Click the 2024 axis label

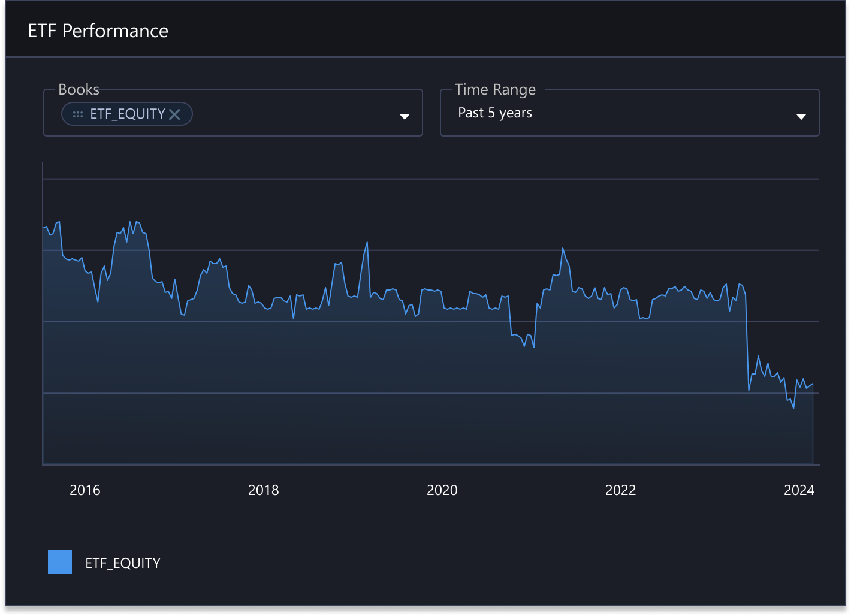(799, 490)
